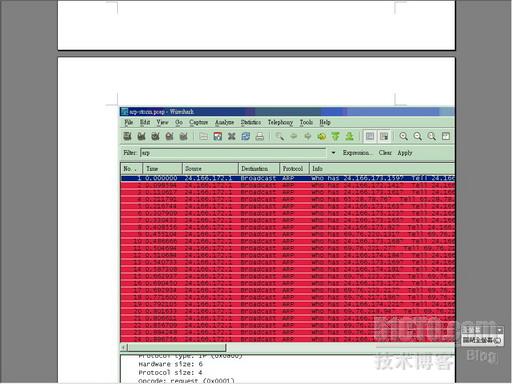Viewport: 512px width, 384px height.
Task: Open the Statistics menu
Action: point(251,122)
